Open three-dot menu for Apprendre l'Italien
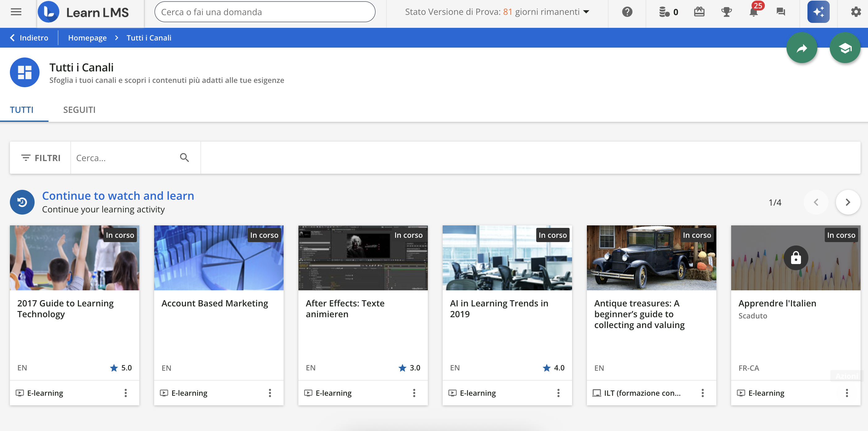 846,393
